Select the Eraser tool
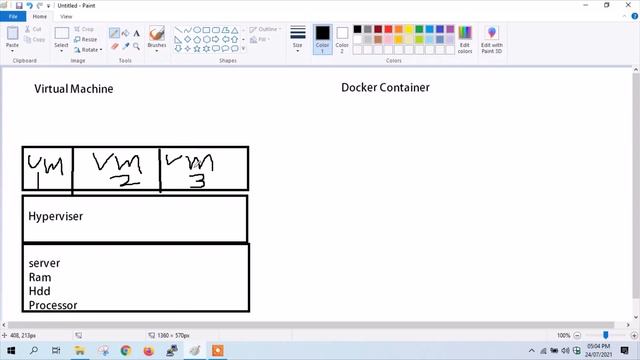The height and width of the screenshot is (360, 640). [x=114, y=46]
